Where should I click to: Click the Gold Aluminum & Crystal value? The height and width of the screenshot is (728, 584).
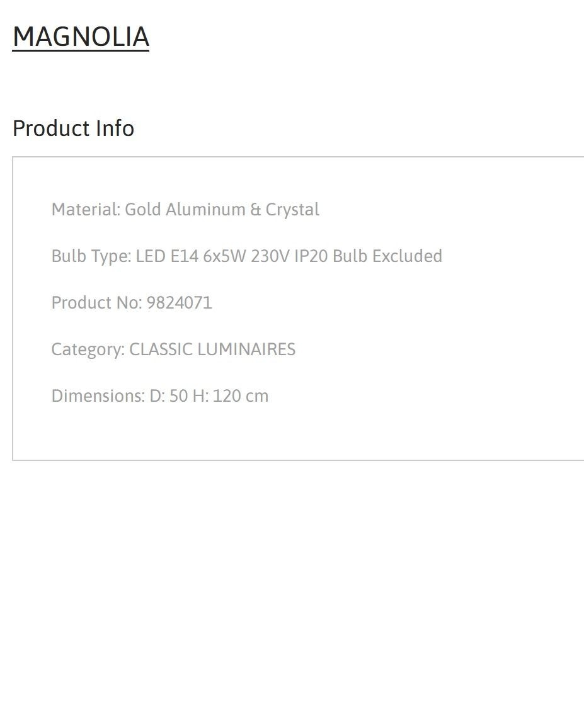point(222,210)
